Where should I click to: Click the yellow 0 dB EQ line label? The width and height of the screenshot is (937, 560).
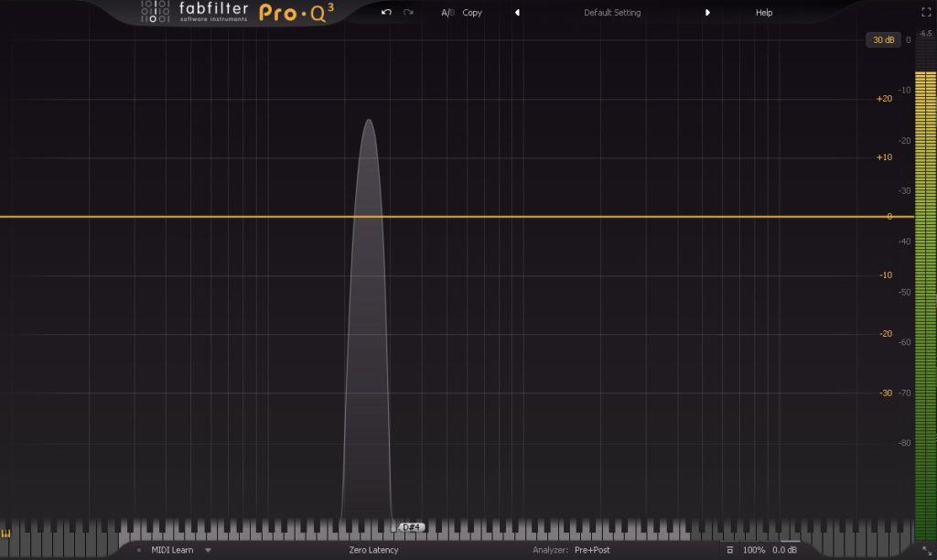pos(889,216)
